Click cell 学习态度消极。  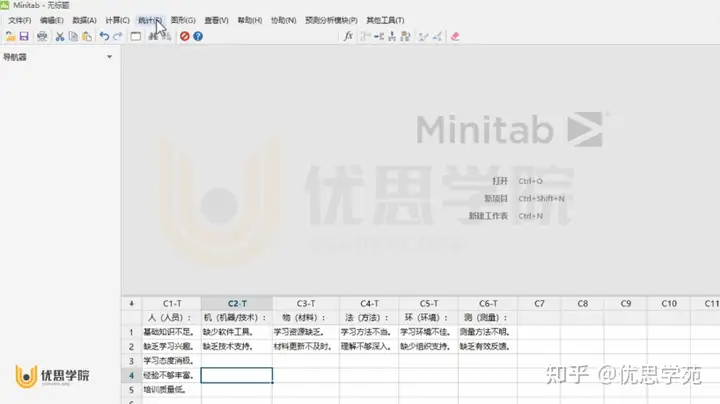[x=172, y=361]
